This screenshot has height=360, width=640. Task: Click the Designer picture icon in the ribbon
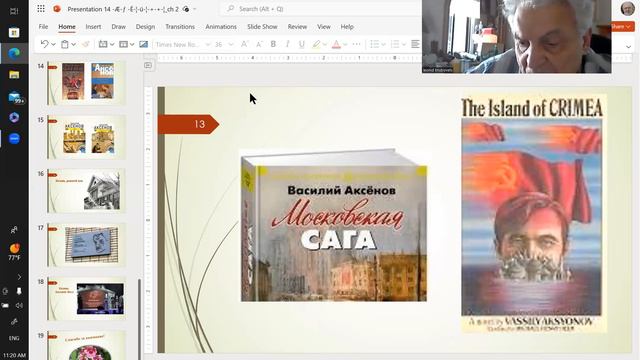click(143, 44)
